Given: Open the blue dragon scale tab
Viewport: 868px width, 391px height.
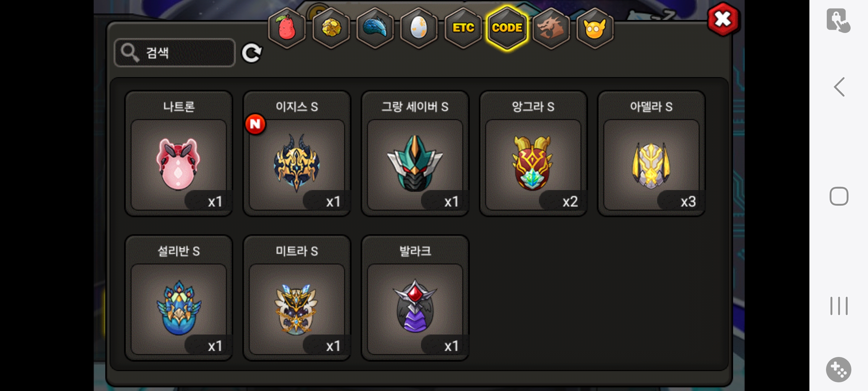Looking at the screenshot, I should coord(375,28).
